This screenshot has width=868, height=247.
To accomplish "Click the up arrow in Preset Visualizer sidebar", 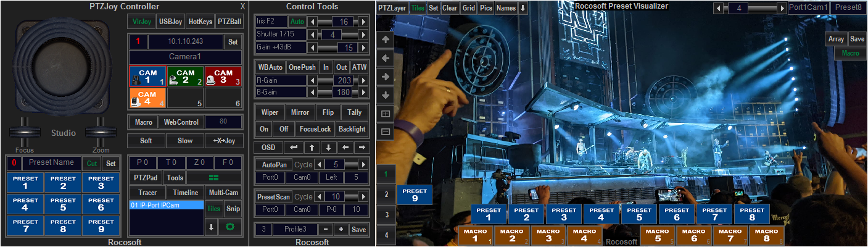I will point(386,40).
